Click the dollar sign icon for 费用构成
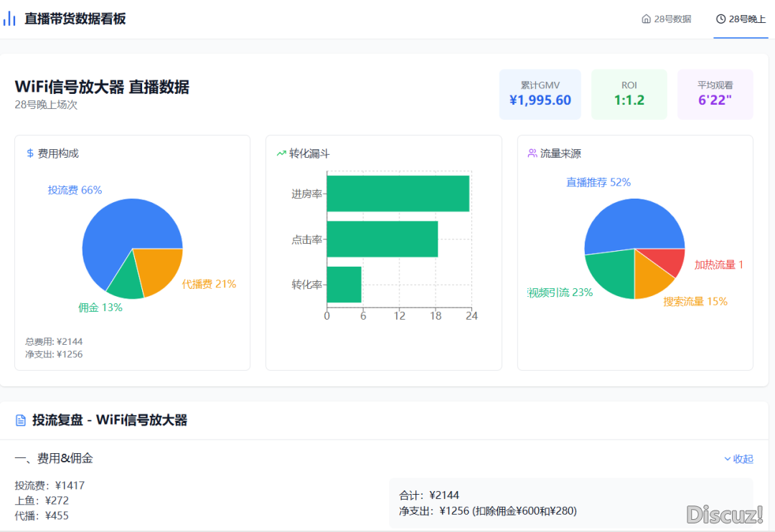The height and width of the screenshot is (532, 775). point(30,153)
